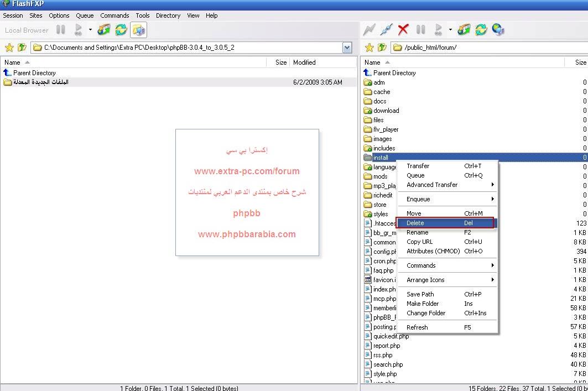The height and width of the screenshot is (391, 588).
Task: Sort local files by Modified column header
Action: (x=322, y=62)
